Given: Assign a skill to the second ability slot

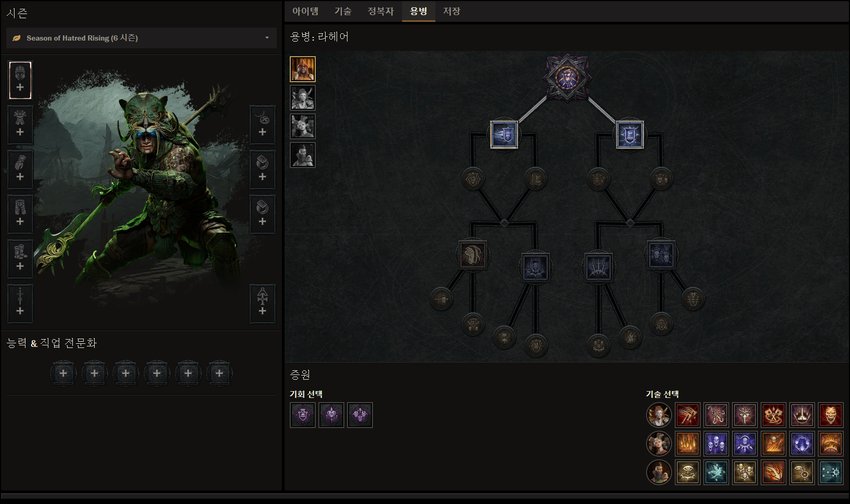Looking at the screenshot, I should pyautogui.click(x=95, y=373).
